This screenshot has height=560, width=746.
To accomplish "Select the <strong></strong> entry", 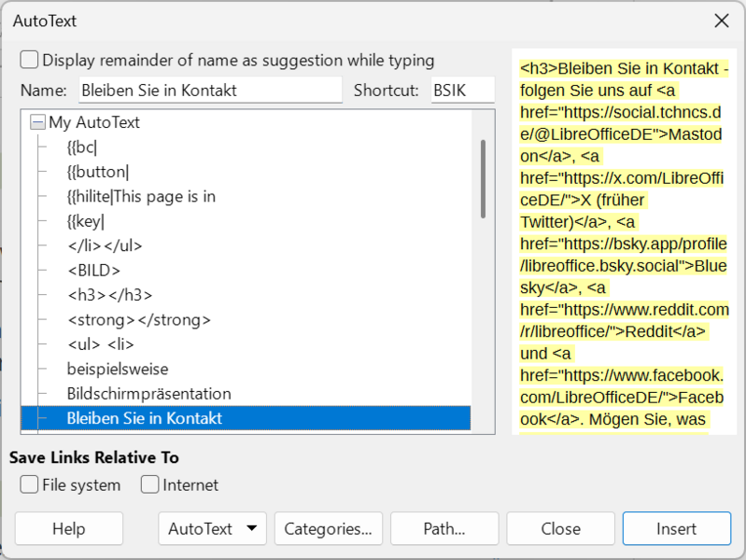I will [x=139, y=320].
